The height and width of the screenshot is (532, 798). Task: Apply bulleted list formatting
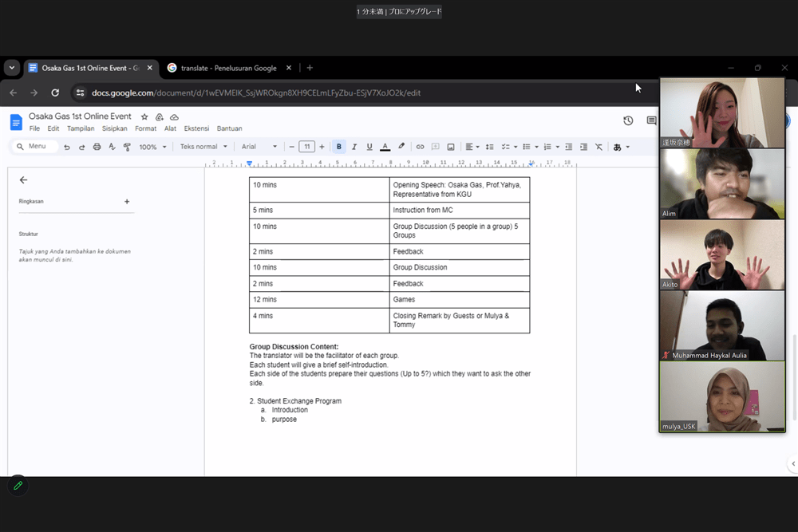tap(527, 147)
